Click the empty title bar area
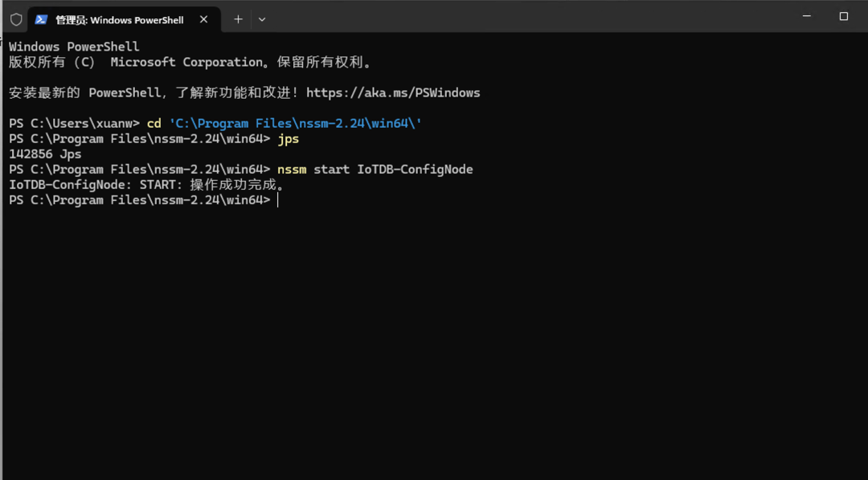This screenshot has width=868, height=480. pos(522,18)
